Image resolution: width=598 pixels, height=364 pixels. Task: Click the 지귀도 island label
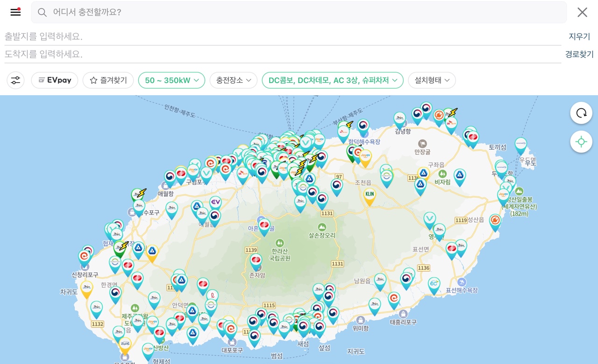coord(356,351)
